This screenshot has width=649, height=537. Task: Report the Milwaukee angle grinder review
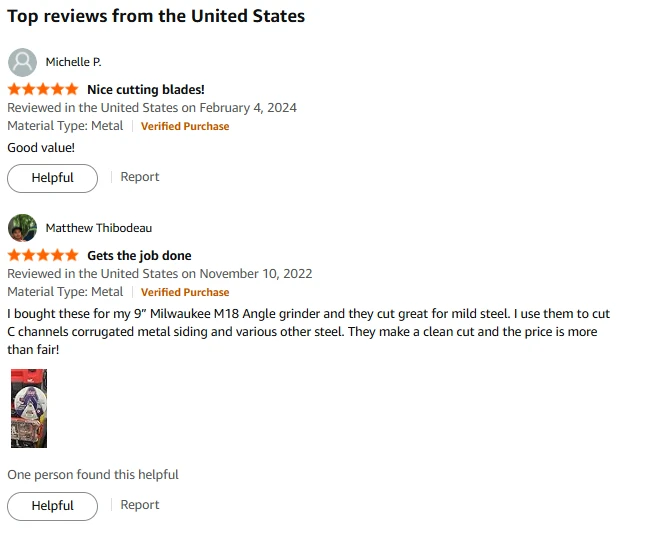click(x=139, y=505)
